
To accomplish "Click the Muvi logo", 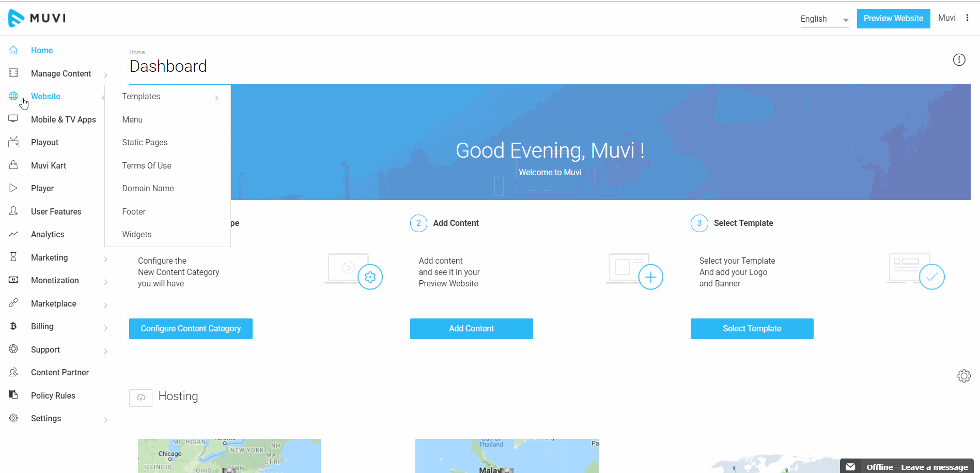I will tap(37, 18).
